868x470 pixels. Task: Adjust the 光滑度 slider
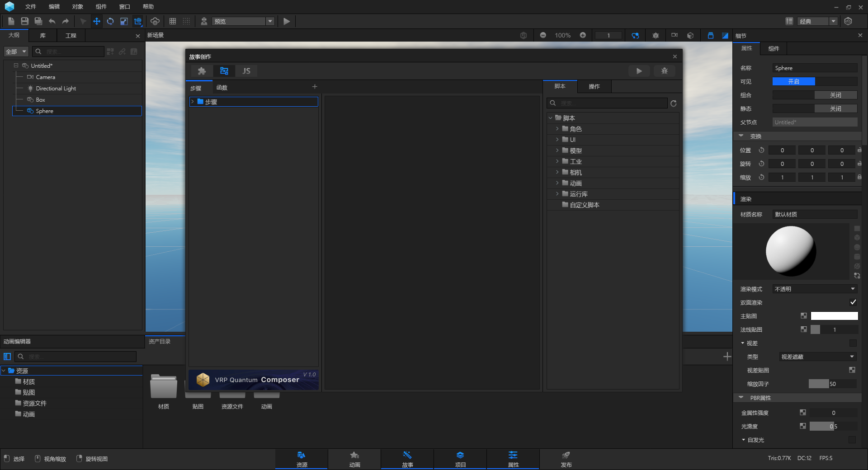[833, 426]
